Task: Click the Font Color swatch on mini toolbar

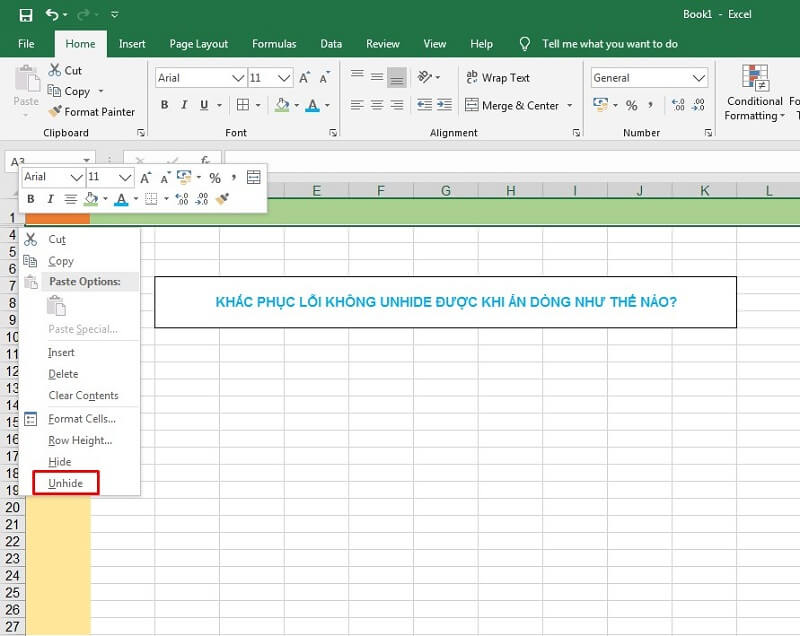Action: [121, 199]
